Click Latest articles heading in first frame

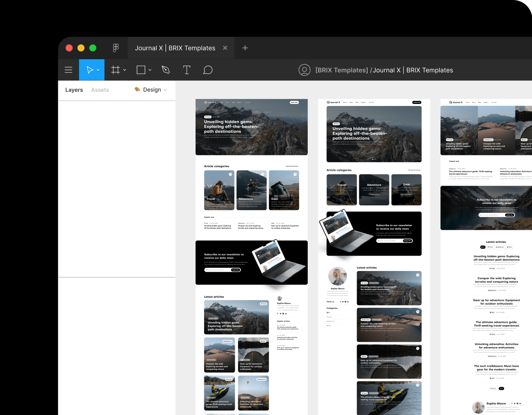tap(214, 297)
